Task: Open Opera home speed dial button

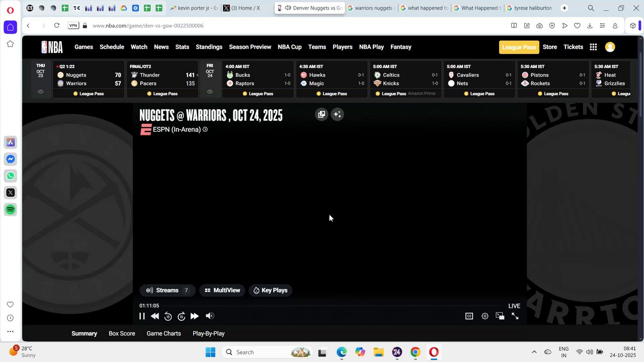Action: pyautogui.click(x=10, y=27)
